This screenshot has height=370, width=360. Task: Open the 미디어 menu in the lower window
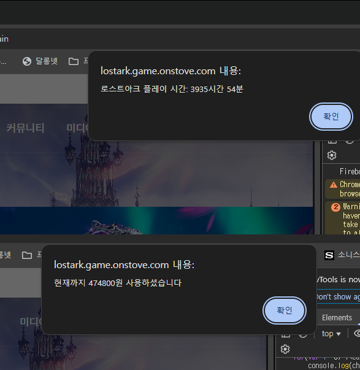click(x=31, y=322)
